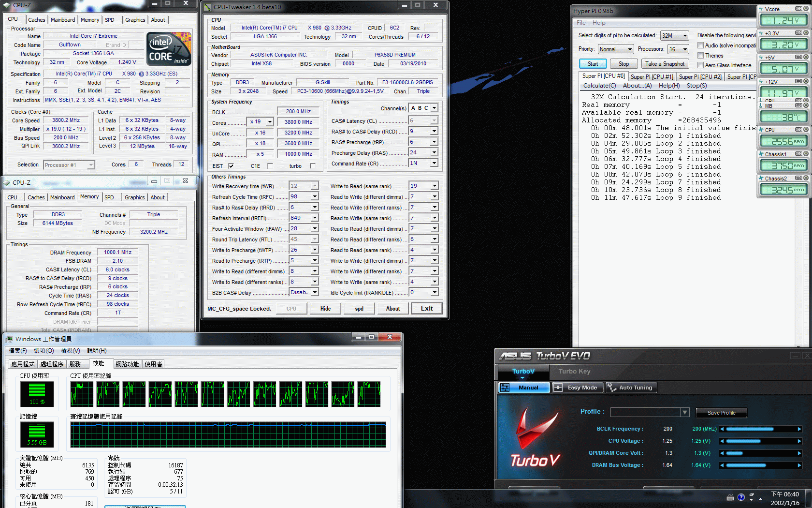The width and height of the screenshot is (812, 508).
Task: Open Mainboard tab in top CPU-Z window
Action: [x=63, y=20]
